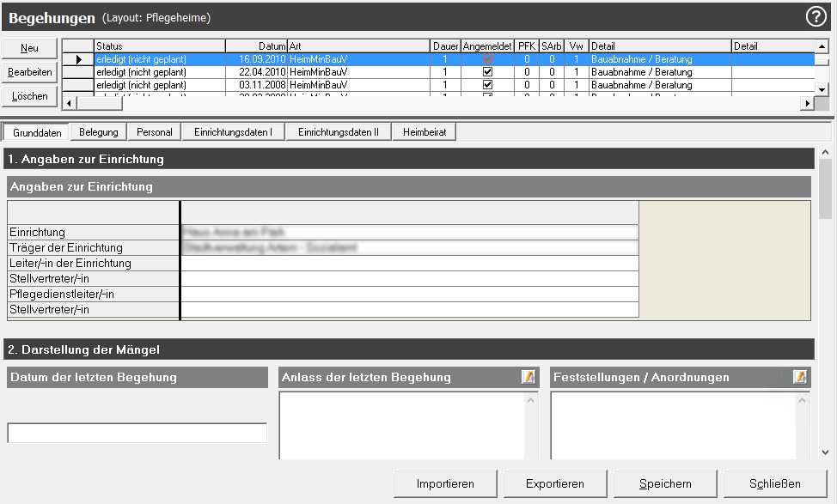Click the Neu button
This screenshot has width=837, height=504.
pos(29,48)
